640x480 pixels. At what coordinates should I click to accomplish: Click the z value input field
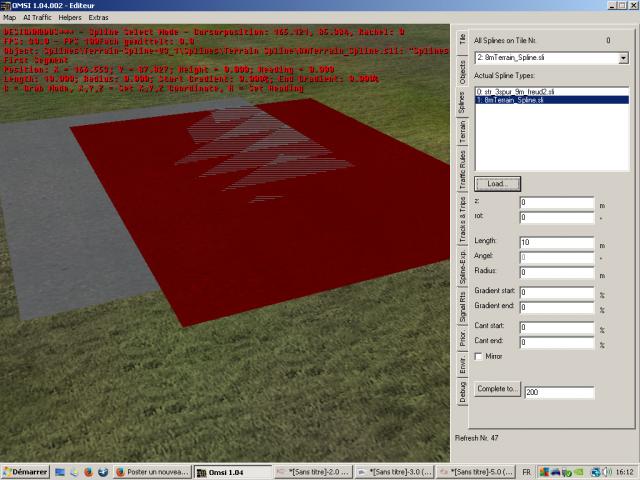click(x=557, y=202)
